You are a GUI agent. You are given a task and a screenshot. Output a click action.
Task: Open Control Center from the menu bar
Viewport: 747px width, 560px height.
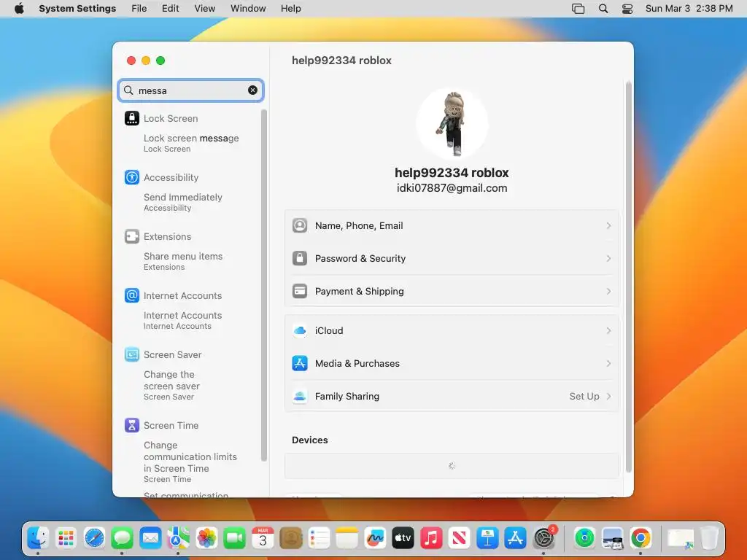627,9
